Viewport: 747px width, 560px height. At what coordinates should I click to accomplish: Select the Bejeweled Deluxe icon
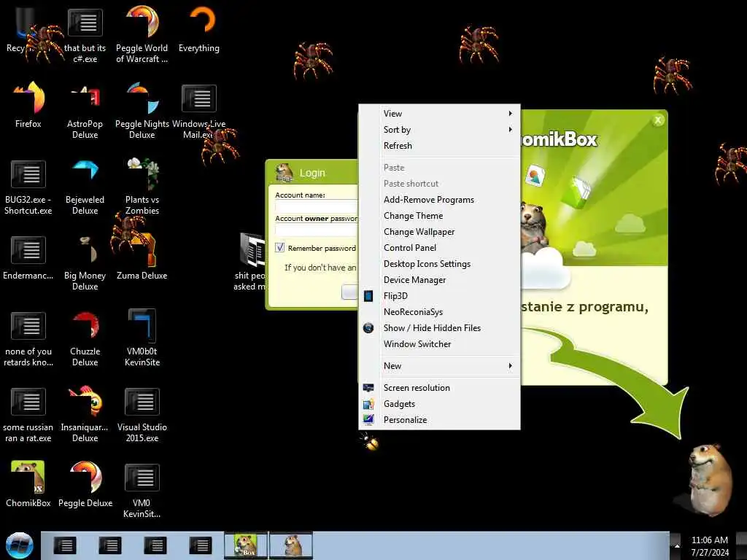pos(85,187)
